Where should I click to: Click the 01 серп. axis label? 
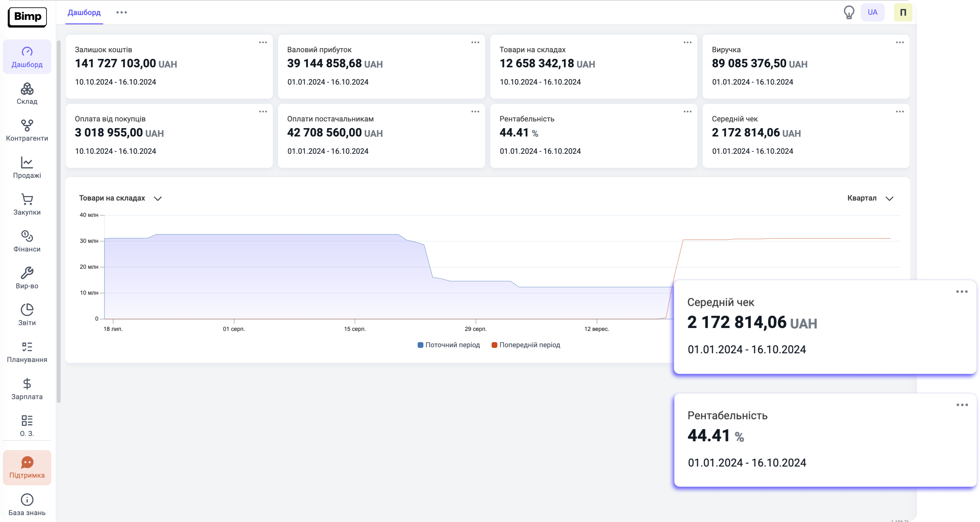(234, 329)
